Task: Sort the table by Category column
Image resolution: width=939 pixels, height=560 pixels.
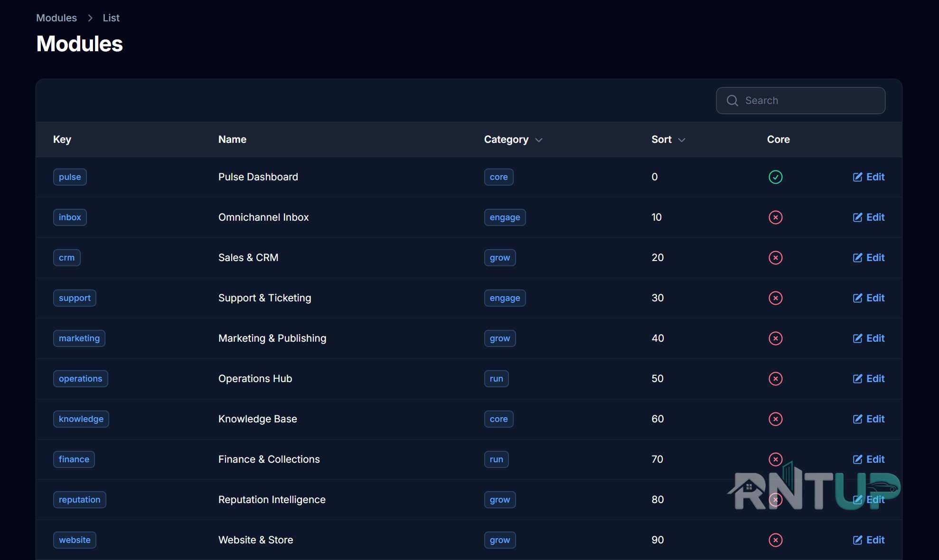Action: (513, 140)
